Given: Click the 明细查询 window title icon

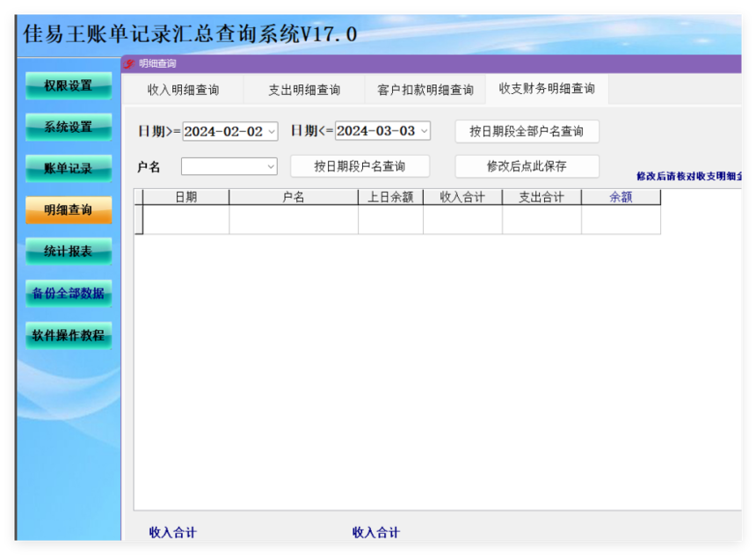Looking at the screenshot, I should 128,63.
